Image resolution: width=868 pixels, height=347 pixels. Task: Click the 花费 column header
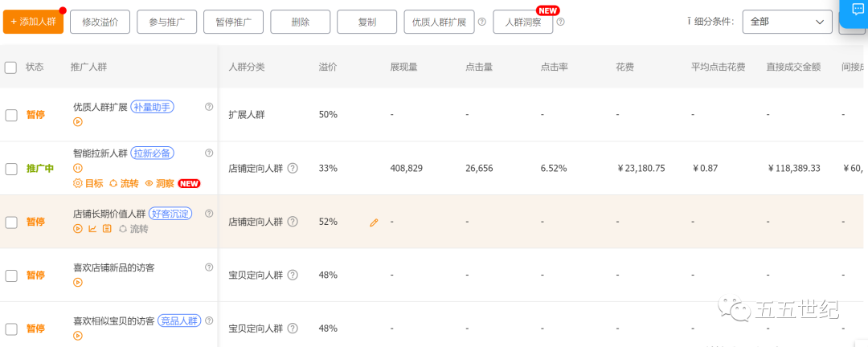(625, 67)
